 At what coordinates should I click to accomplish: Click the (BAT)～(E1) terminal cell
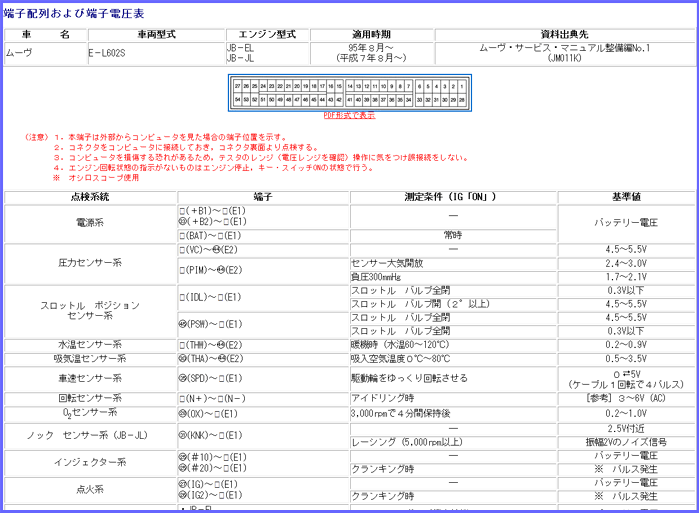(211, 236)
